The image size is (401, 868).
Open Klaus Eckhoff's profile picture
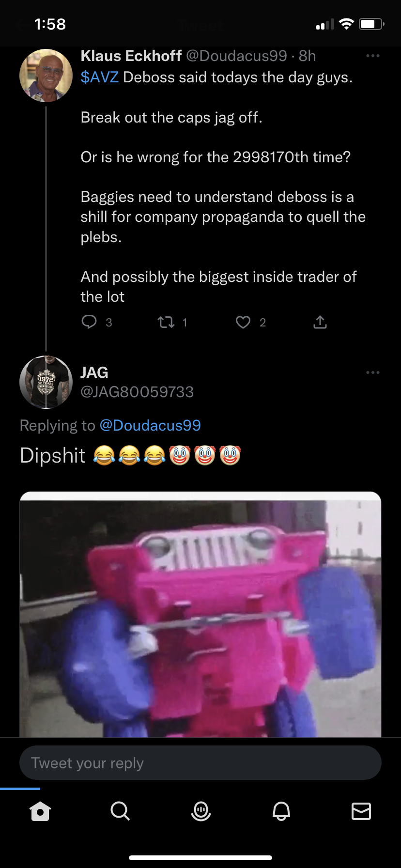[x=46, y=75]
